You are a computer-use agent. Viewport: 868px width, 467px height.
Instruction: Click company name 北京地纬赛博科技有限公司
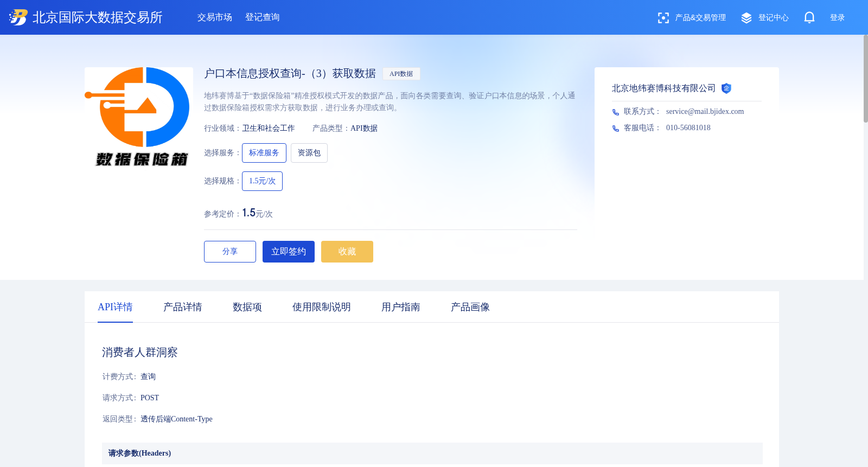(663, 88)
